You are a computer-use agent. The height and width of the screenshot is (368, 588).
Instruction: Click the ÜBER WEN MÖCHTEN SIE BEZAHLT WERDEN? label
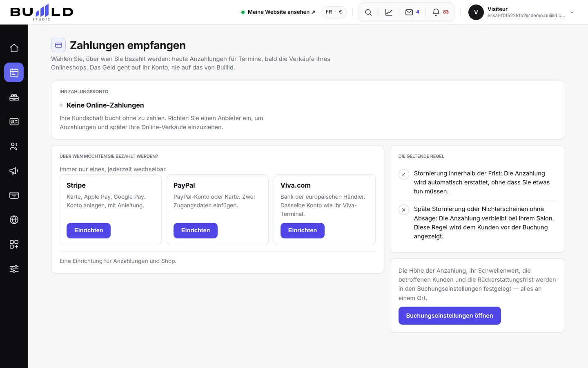pyautogui.click(x=109, y=156)
